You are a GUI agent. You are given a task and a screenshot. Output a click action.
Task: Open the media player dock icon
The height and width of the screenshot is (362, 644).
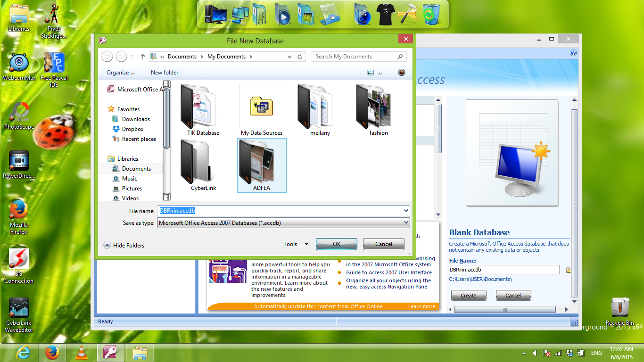click(x=283, y=14)
